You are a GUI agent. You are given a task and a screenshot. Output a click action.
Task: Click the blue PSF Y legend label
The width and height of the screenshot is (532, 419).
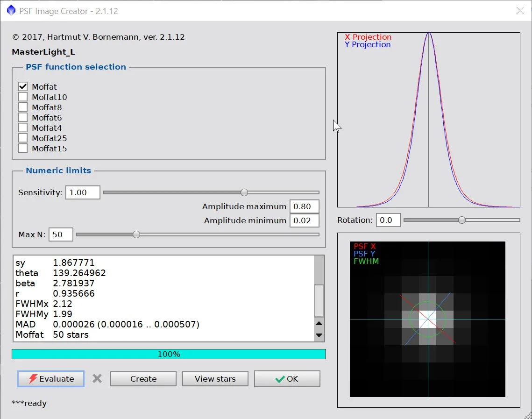pos(364,254)
